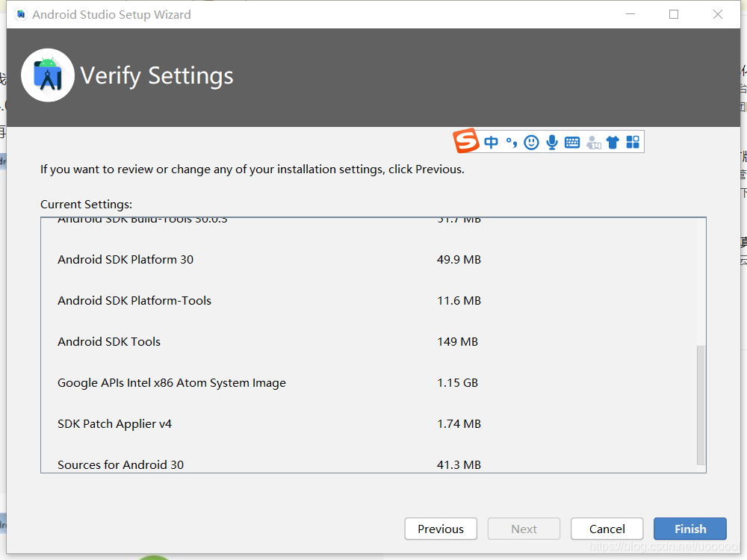Viewport: 747px width, 560px height.
Task: Click the settings list vertical scrollbar thumb
Action: [x=701, y=405]
